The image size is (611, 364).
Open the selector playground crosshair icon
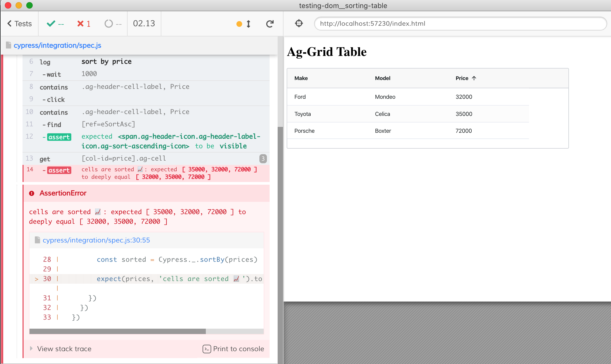[x=299, y=24]
